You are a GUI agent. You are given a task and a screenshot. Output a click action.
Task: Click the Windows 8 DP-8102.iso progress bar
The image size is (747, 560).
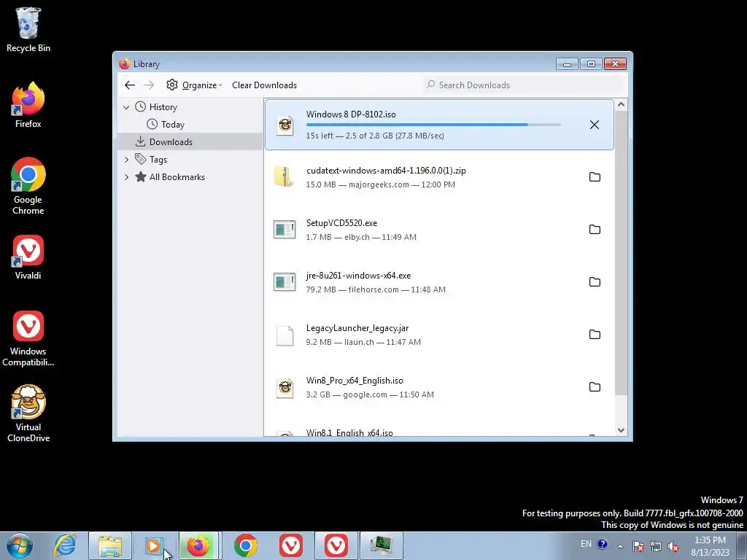click(433, 125)
